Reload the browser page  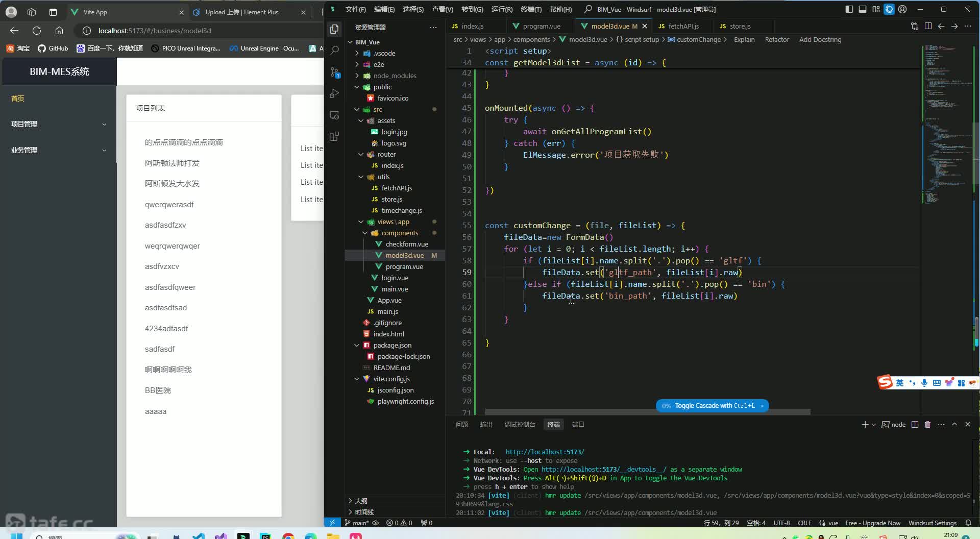click(37, 31)
